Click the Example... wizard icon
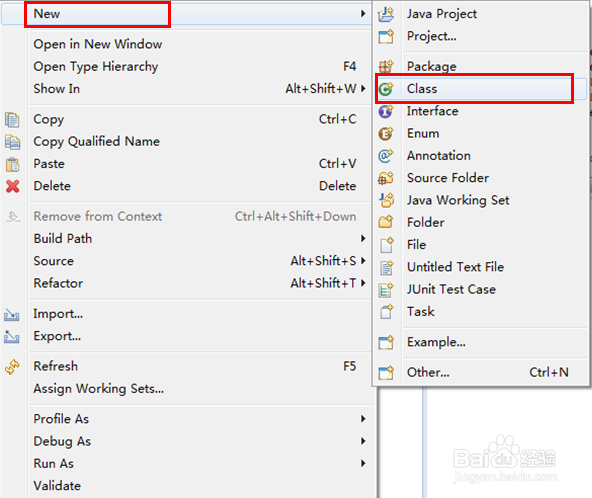The image size is (592, 498). click(x=386, y=342)
